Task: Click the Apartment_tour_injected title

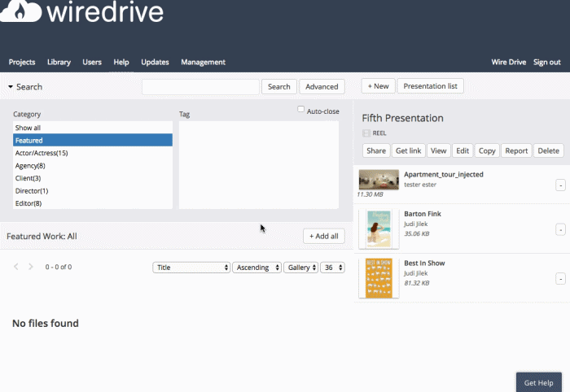Action: click(444, 174)
